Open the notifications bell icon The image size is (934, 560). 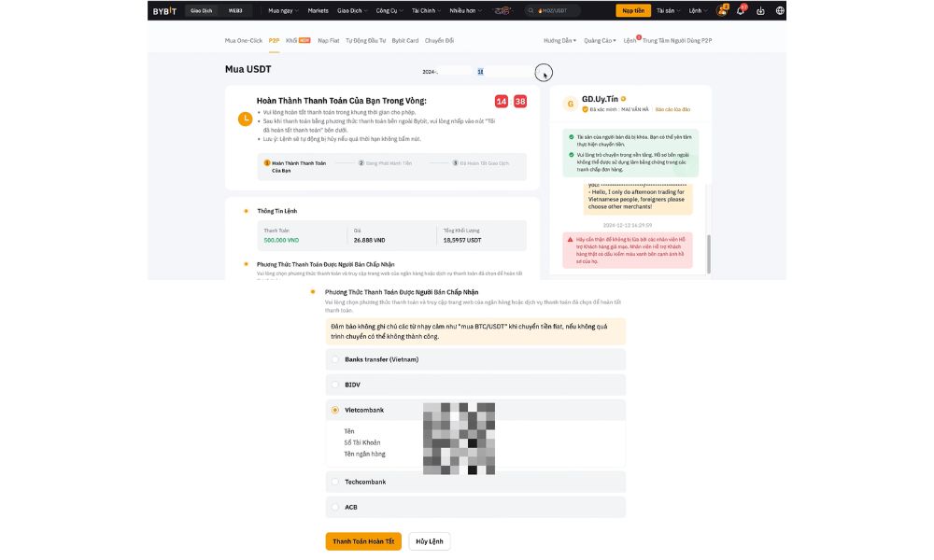(x=742, y=10)
